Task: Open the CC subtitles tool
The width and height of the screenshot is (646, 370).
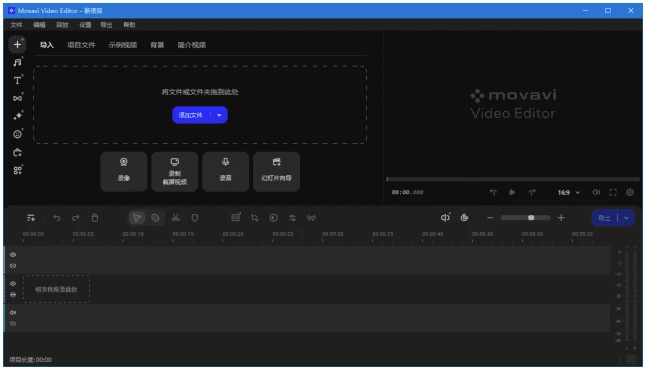Action: coord(236,218)
